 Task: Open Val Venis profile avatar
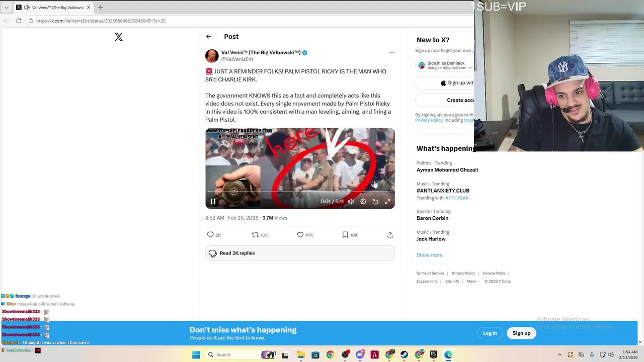tap(212, 56)
